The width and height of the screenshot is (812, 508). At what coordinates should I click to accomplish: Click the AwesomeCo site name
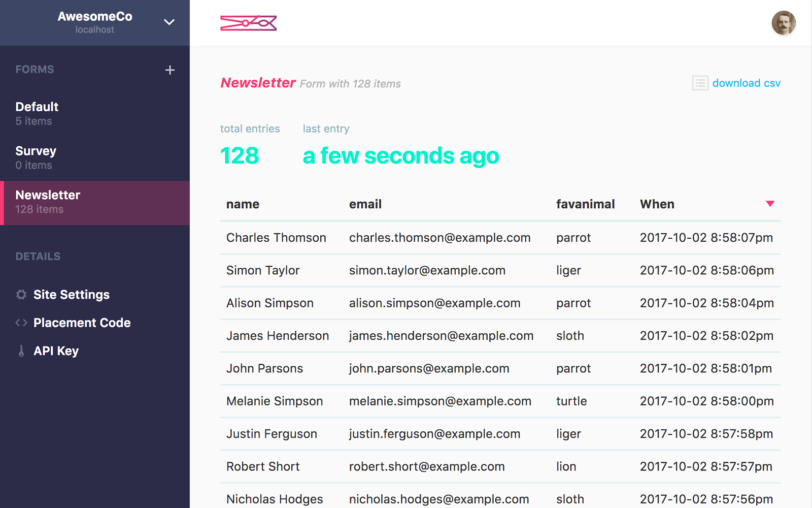coord(95,16)
